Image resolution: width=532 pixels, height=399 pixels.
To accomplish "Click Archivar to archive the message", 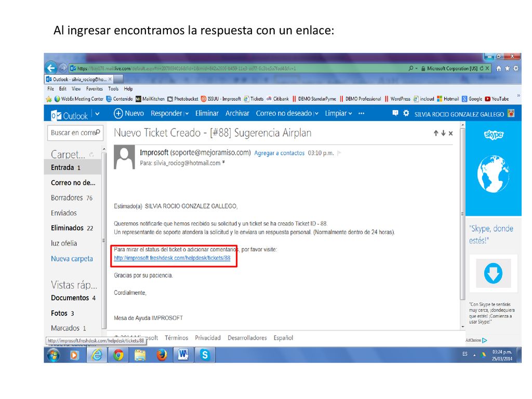I will point(237,113).
